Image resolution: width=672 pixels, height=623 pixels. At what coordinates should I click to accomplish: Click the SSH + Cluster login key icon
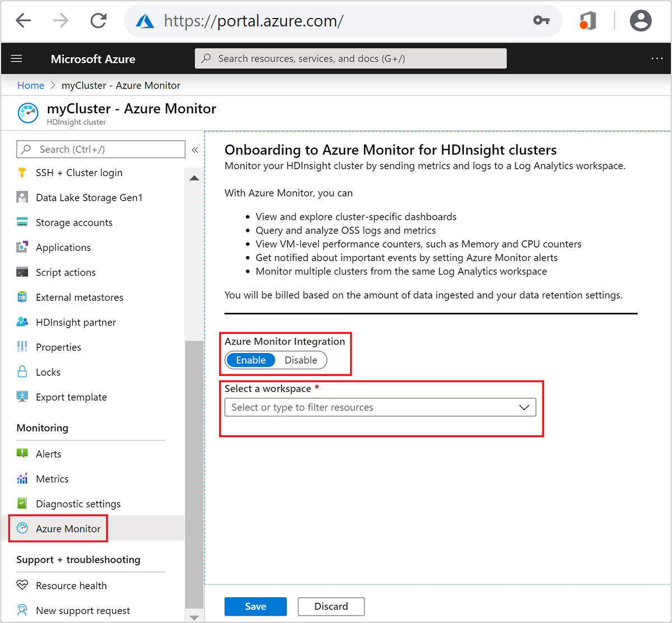point(22,173)
